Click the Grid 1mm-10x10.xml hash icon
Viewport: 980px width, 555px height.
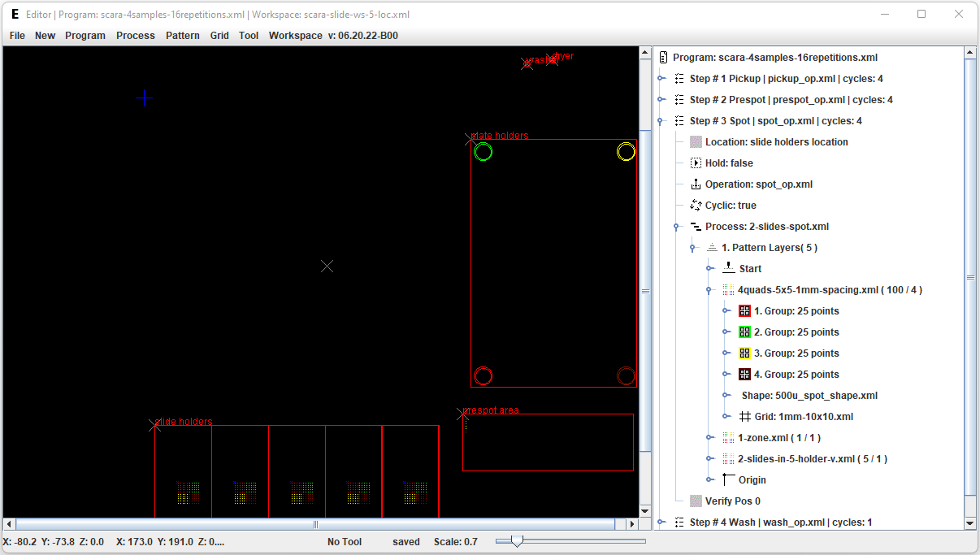tap(744, 417)
